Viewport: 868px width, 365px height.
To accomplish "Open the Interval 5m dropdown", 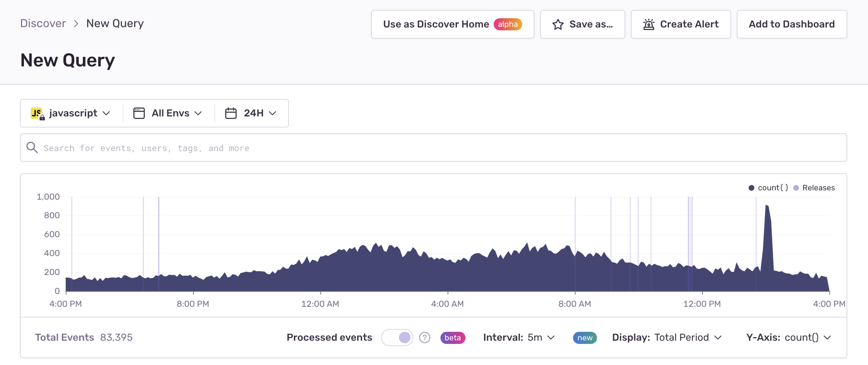I will pos(519,337).
